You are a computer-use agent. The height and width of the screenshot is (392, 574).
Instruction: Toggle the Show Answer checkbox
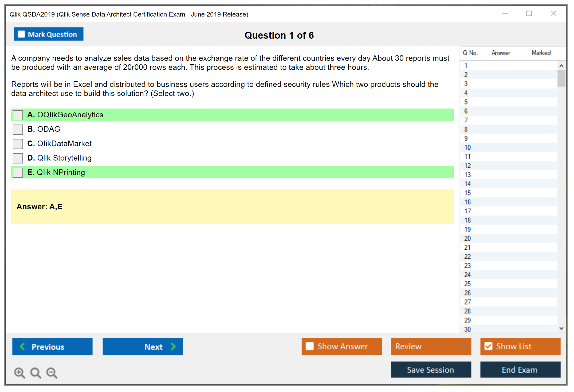(310, 346)
